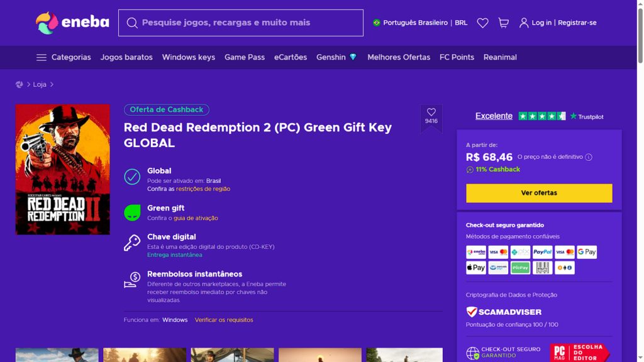This screenshot has width=644, height=362.
Task: Click the user account icon
Action: point(524,23)
